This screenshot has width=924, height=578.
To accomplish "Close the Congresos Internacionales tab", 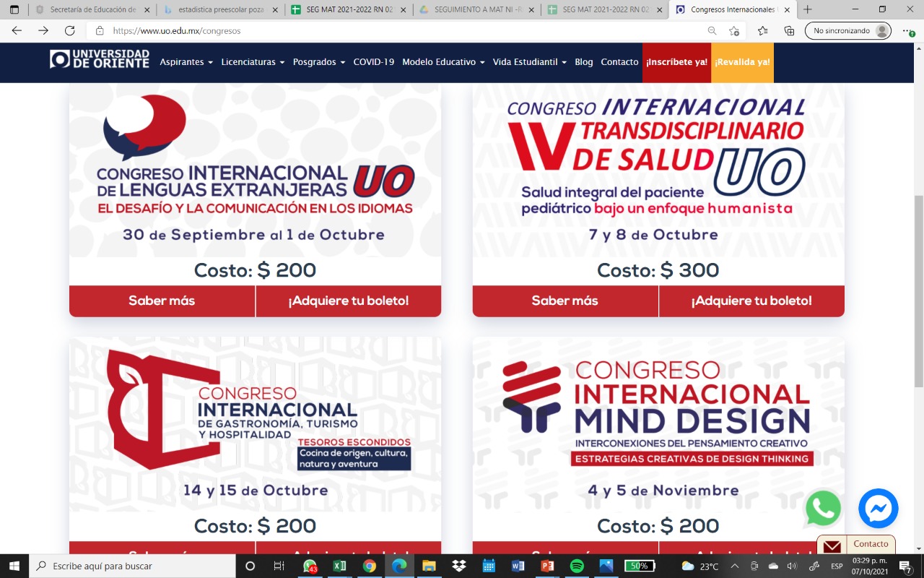I will tap(785, 10).
